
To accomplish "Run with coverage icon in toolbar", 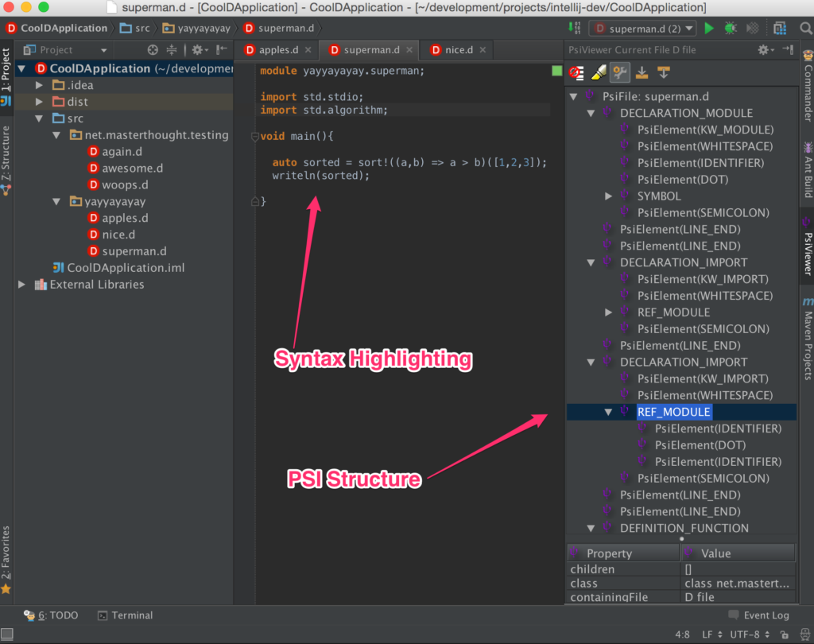I will point(752,28).
